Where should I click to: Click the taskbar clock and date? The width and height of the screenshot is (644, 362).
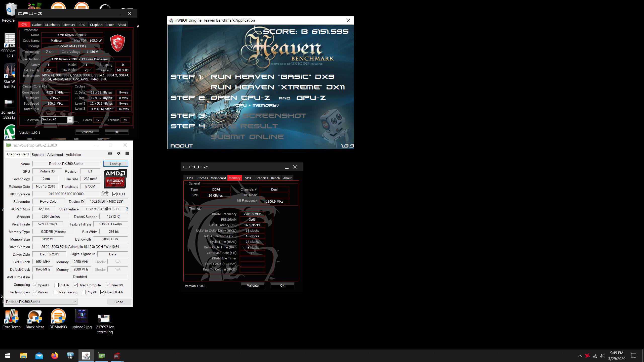617,356
